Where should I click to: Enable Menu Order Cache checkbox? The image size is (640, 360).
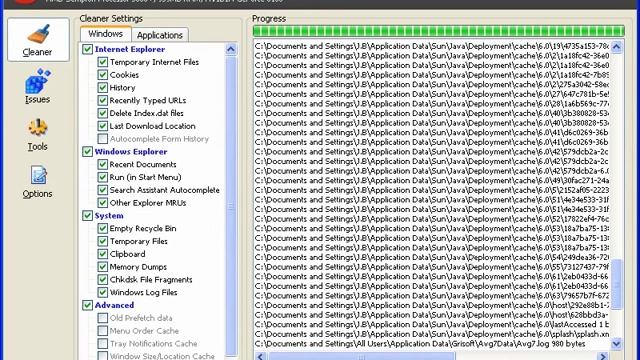(102, 331)
